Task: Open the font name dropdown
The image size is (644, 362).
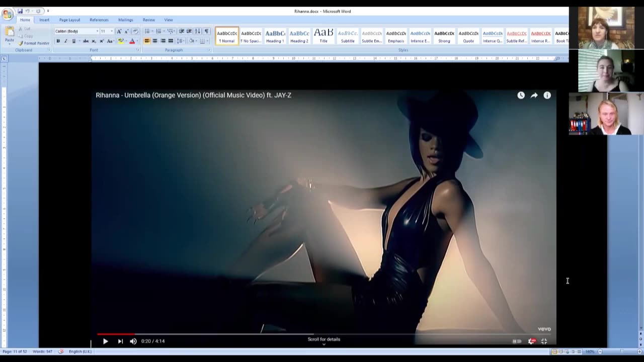Action: point(97,31)
